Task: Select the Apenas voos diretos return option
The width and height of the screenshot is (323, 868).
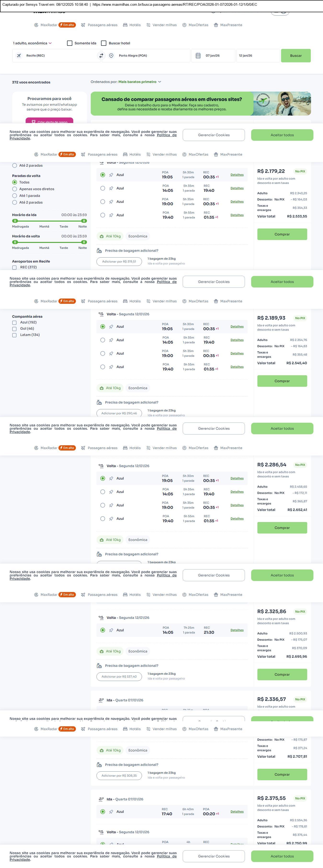Action: 14,189
